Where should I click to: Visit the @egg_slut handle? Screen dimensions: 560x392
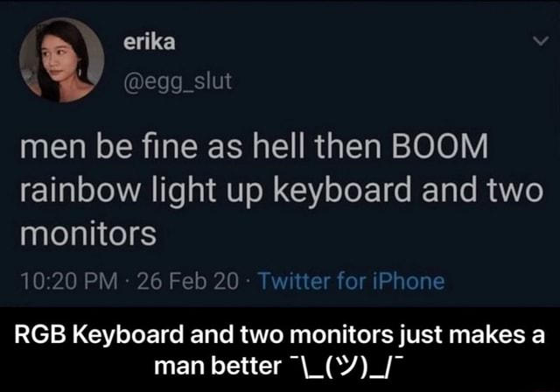[x=178, y=81]
